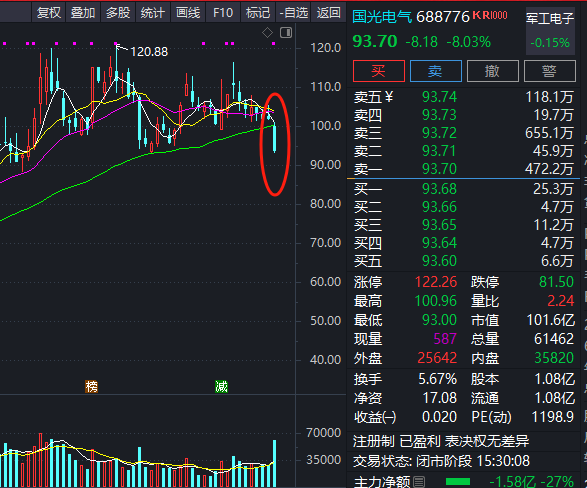This screenshot has height=488, width=587.
Task: Open the 统计 statistics menu
Action: click(152, 13)
